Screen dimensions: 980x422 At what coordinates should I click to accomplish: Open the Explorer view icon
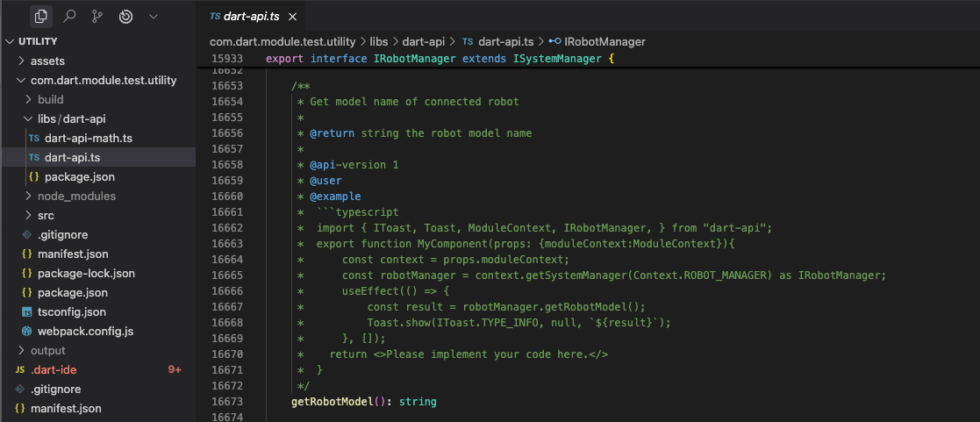[40, 16]
